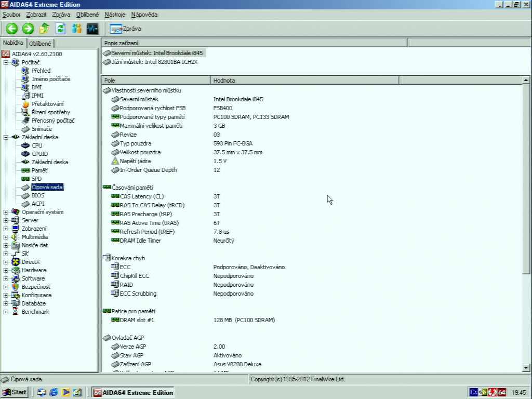Select the Základní deska child item

click(x=50, y=162)
